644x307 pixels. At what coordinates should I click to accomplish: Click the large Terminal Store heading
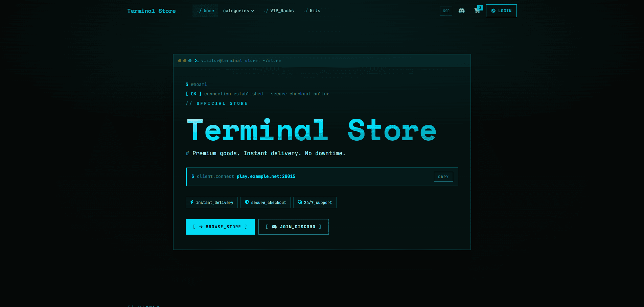[312, 130]
